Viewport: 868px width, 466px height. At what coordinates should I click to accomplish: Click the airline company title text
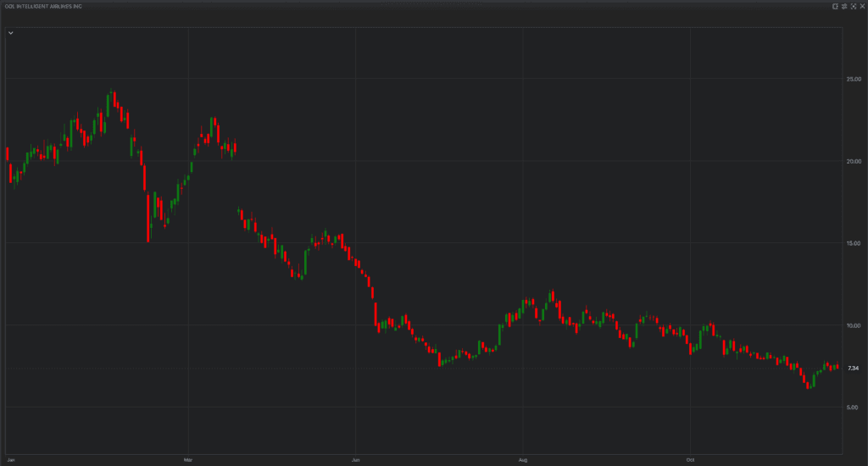[43, 7]
